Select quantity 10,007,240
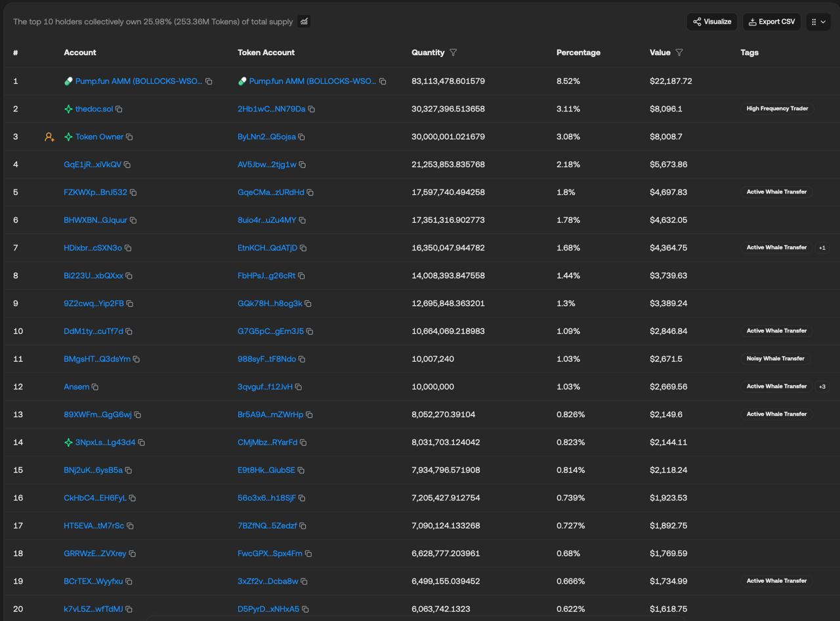840x621 pixels. [x=432, y=359]
